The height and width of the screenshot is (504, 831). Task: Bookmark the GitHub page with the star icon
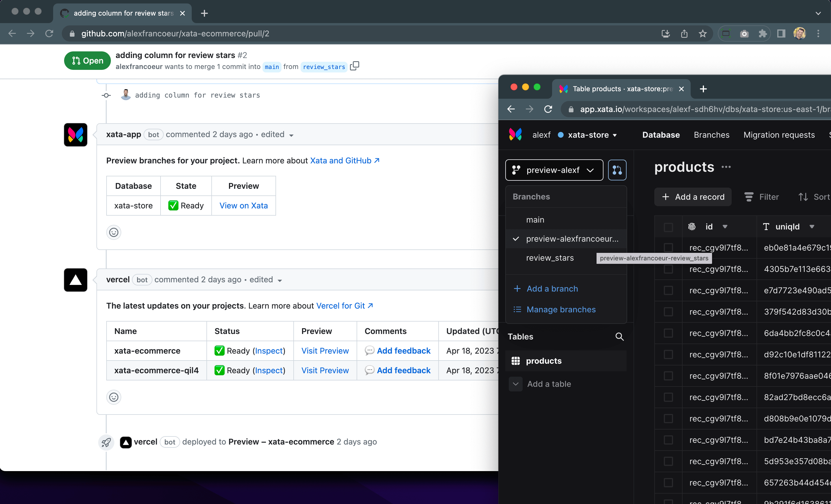pyautogui.click(x=703, y=34)
